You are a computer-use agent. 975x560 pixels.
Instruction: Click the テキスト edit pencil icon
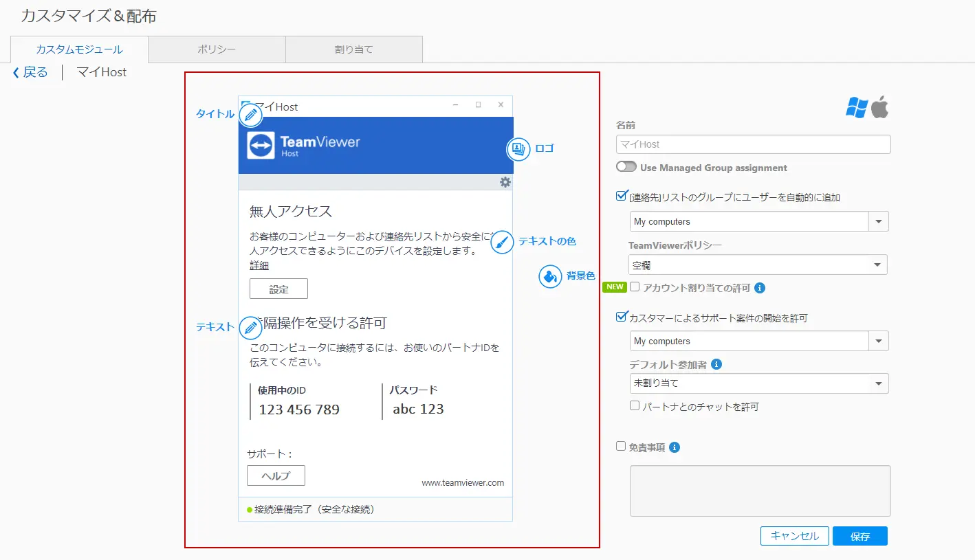pos(251,328)
